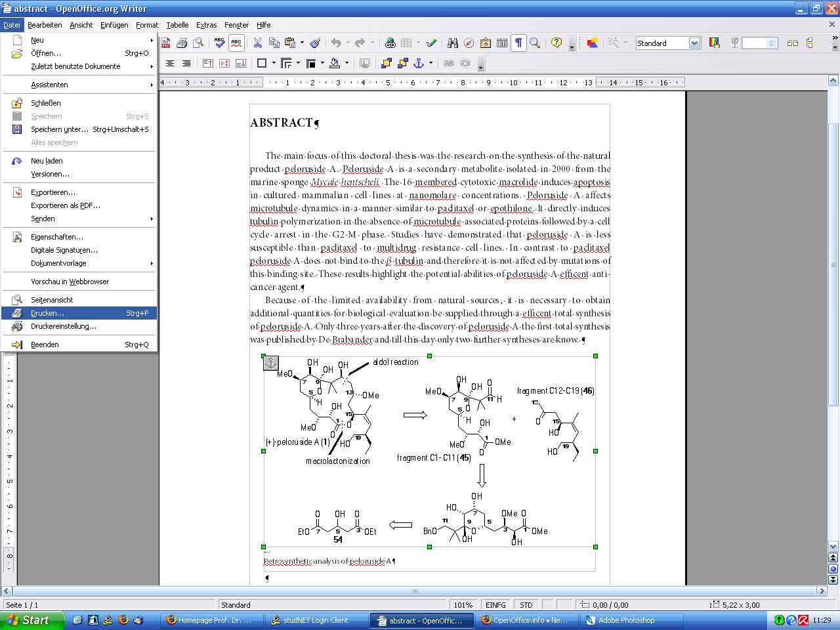Click the horizontal scrollbar track

414,591
